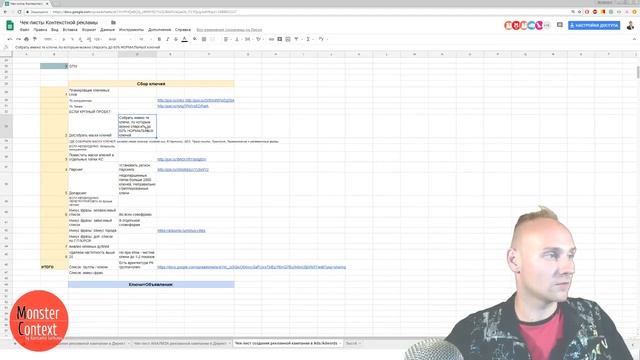This screenshot has height=360, width=640.
Task: Click the Undo toolbar icon
Action: [x=10, y=39]
